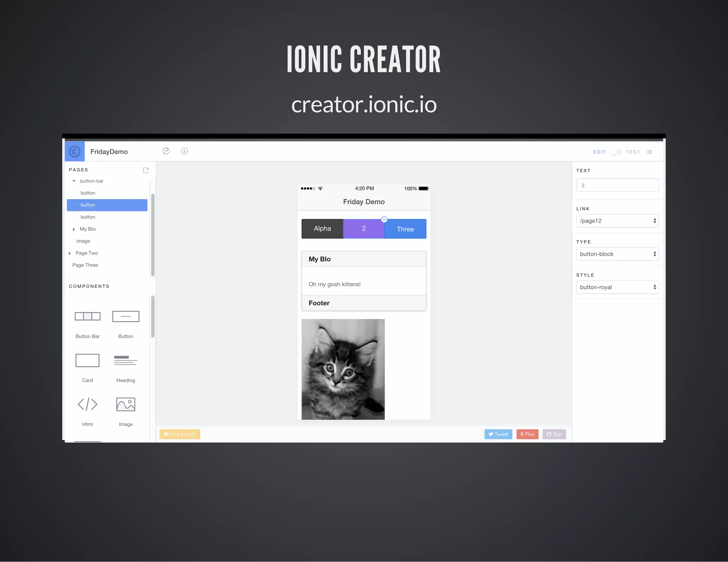Toggle the Edit/Test mode switch
This screenshot has width=728, height=562.
pos(616,152)
